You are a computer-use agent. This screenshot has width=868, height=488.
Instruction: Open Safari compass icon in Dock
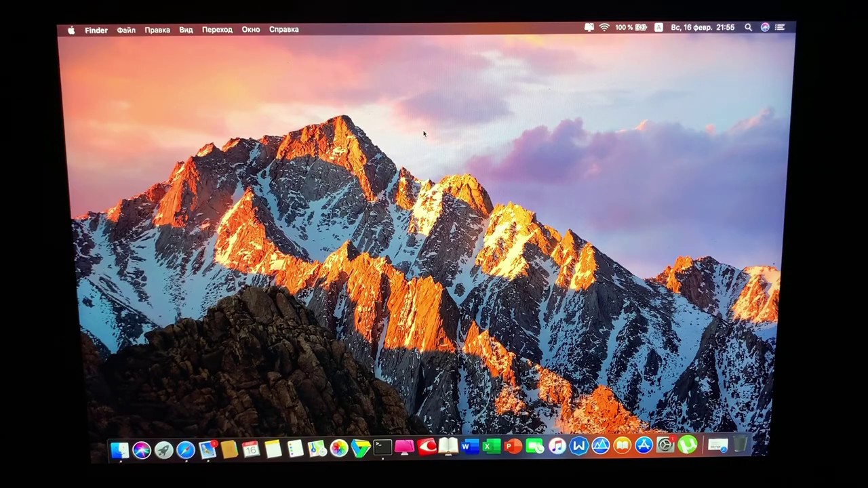(185, 449)
